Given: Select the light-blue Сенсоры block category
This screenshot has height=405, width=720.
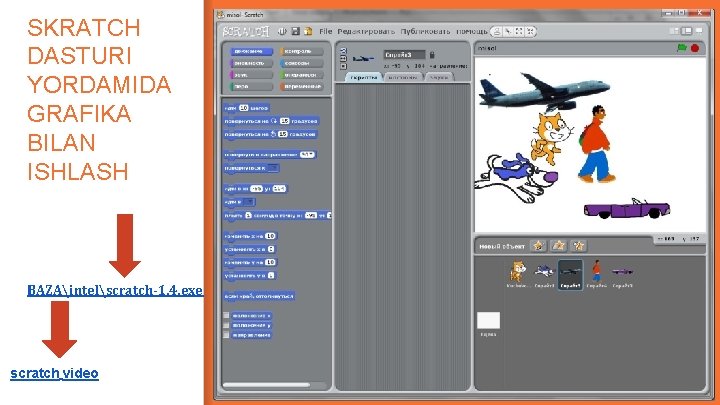Looking at the screenshot, I should [301, 63].
